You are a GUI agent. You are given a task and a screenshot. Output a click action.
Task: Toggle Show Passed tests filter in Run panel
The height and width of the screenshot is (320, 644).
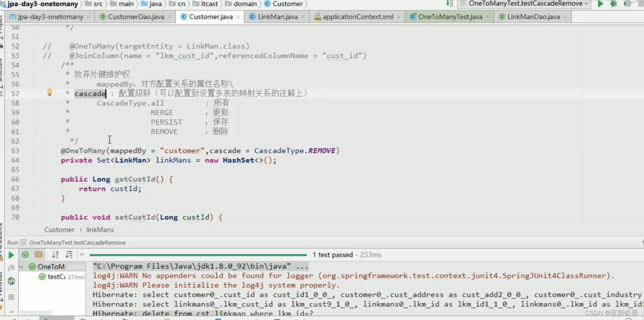click(x=25, y=255)
